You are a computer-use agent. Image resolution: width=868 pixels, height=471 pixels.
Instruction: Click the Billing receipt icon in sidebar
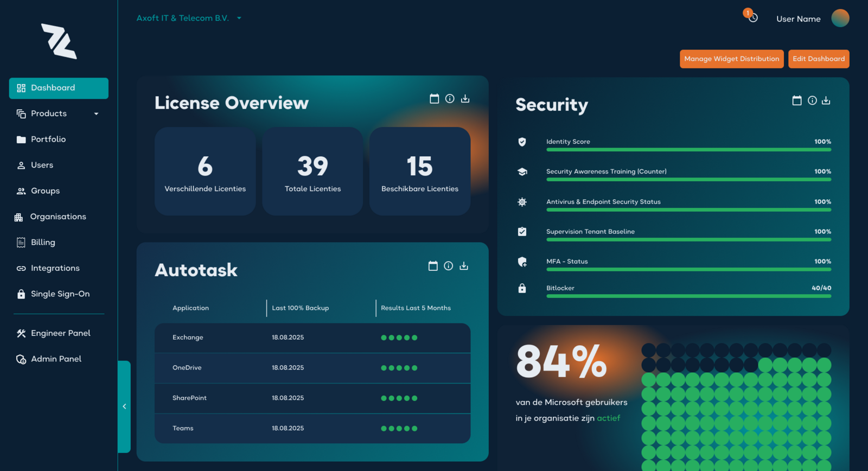point(21,243)
